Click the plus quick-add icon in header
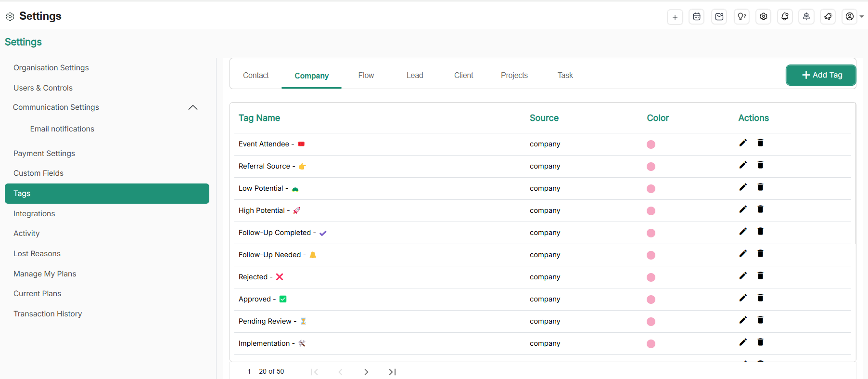Image resolution: width=868 pixels, height=379 pixels. pos(675,17)
